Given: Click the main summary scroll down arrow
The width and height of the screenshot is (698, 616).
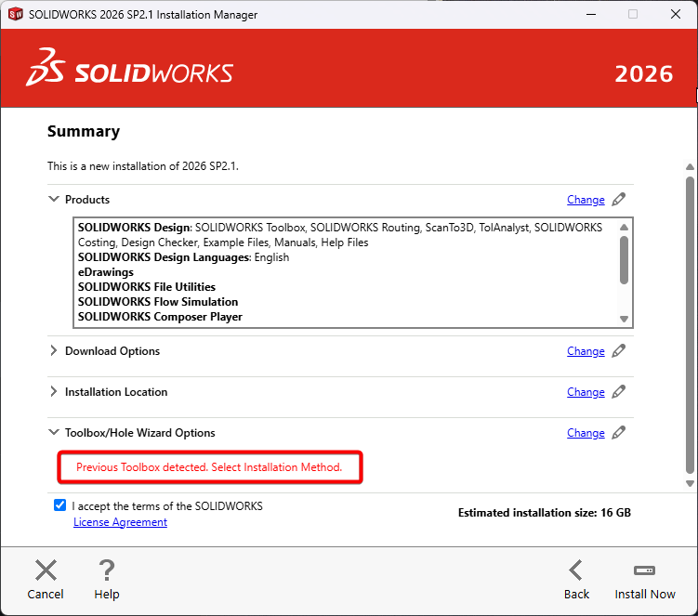Looking at the screenshot, I should [690, 484].
